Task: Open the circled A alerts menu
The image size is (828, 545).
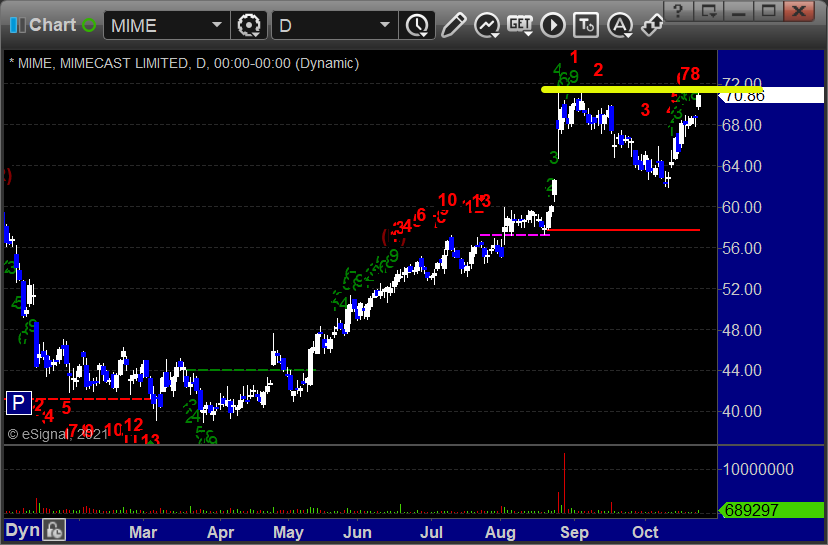Action: coord(620,25)
